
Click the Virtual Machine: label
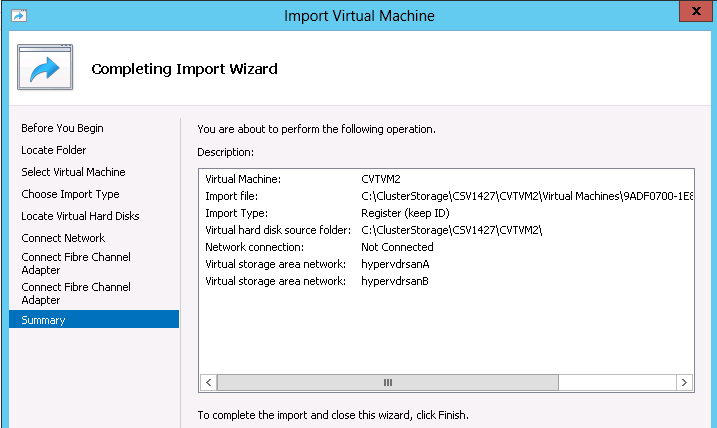pyautogui.click(x=243, y=179)
